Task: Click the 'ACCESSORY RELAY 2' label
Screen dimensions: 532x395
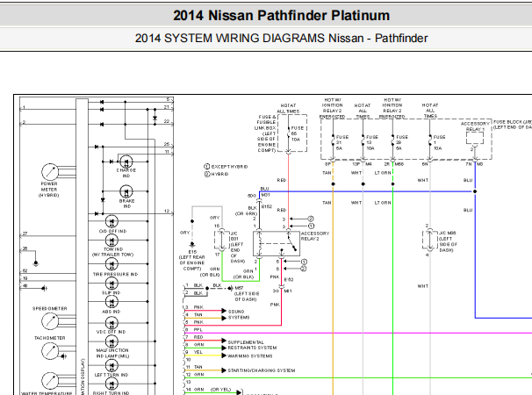Action: (315, 236)
